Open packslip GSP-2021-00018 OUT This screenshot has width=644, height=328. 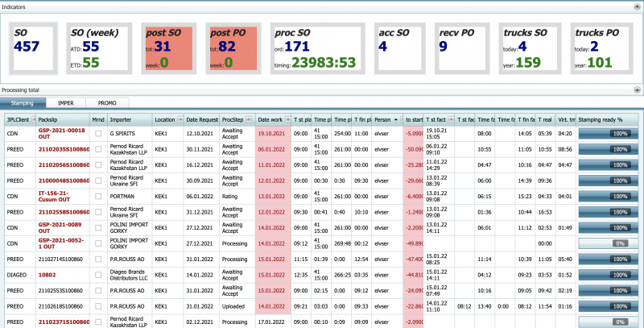[62, 133]
